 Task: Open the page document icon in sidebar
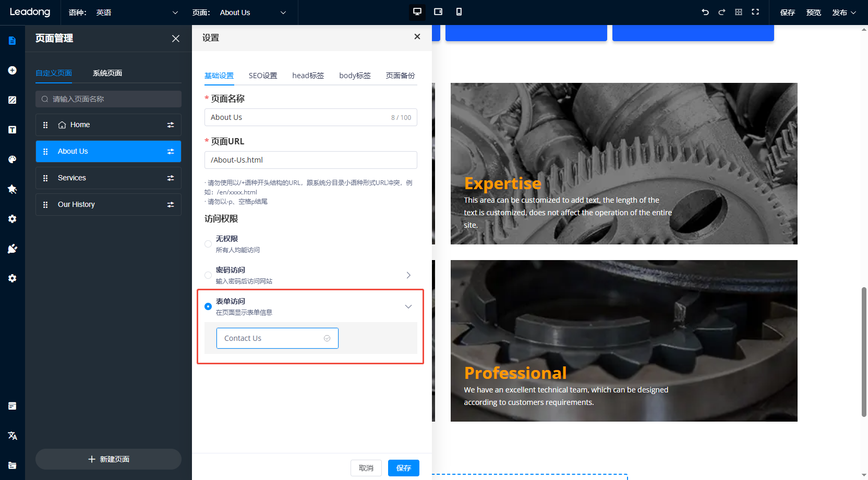(x=12, y=40)
